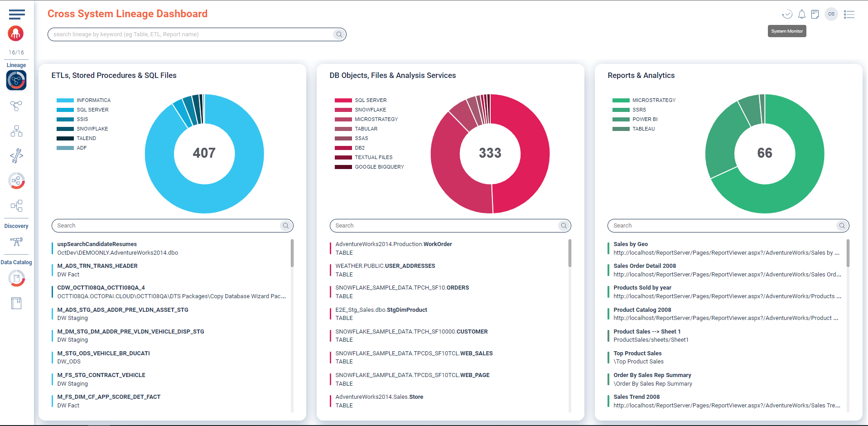Toggle the INFORMATICA legend color swatch

tap(65, 100)
